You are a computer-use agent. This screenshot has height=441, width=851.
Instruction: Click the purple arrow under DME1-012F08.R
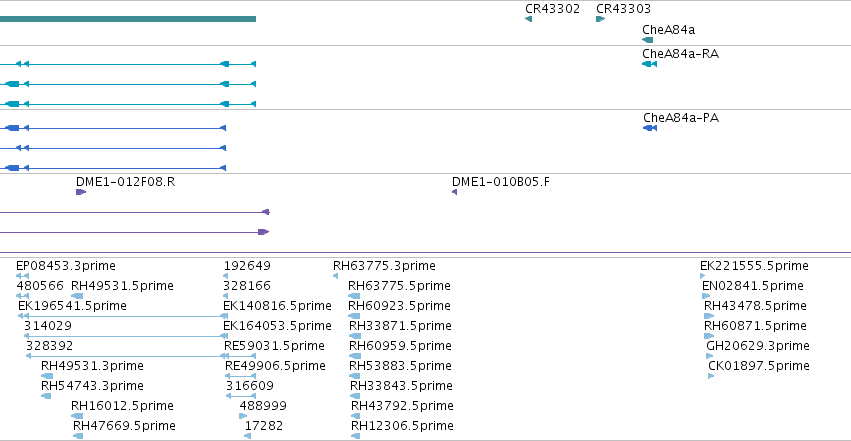tap(81, 192)
